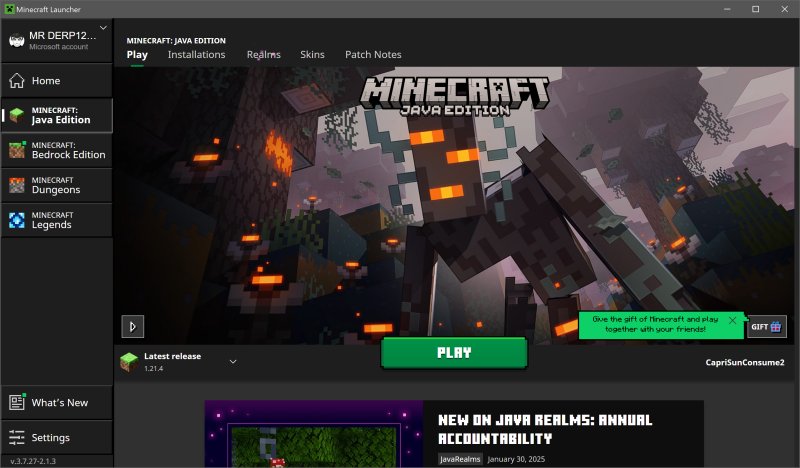Click the Minecraft Java Edition logo banner
The image size is (800, 468).
coord(455,96)
